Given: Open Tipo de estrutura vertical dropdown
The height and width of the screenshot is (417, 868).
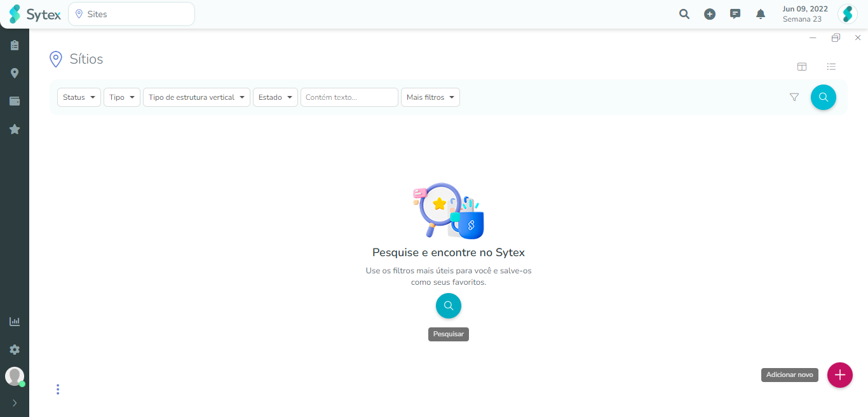Looking at the screenshot, I should [x=196, y=97].
